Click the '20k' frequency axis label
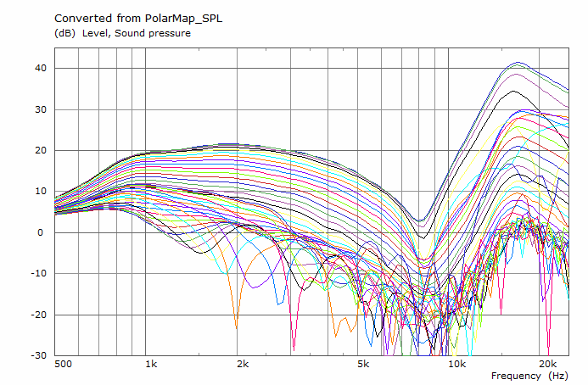The width and height of the screenshot is (588, 385). click(x=548, y=364)
